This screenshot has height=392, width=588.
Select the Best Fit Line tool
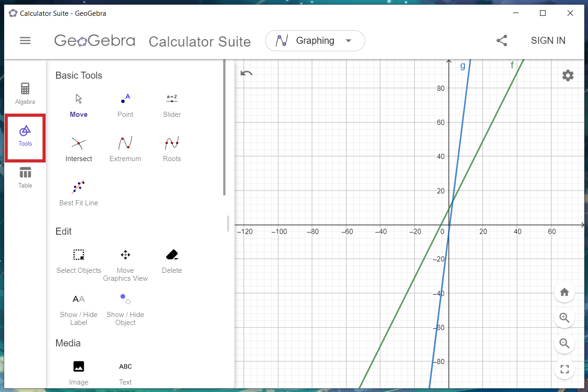79,194
